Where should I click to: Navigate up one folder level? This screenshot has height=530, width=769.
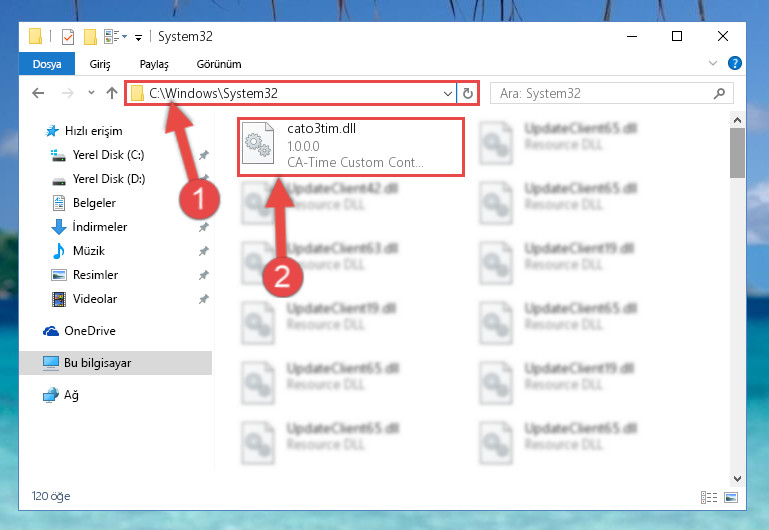coord(112,93)
